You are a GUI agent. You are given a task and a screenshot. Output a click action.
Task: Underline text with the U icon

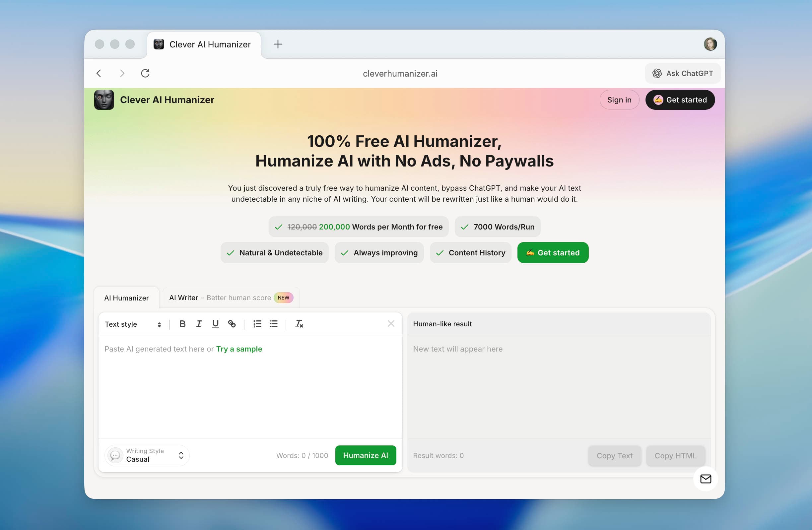215,324
